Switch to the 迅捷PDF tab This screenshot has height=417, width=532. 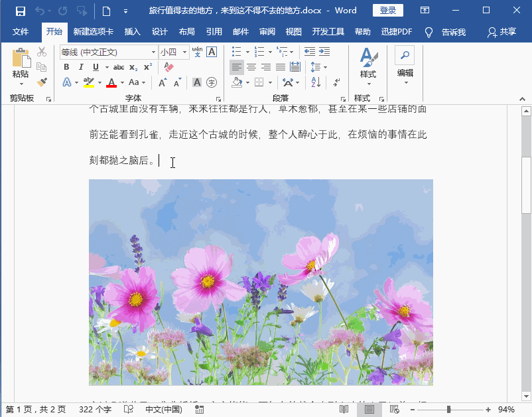[396, 32]
